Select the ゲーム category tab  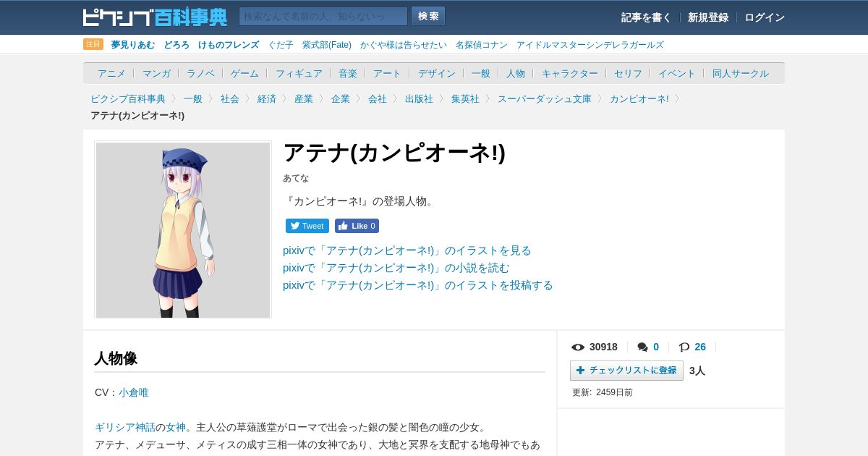coord(244,73)
